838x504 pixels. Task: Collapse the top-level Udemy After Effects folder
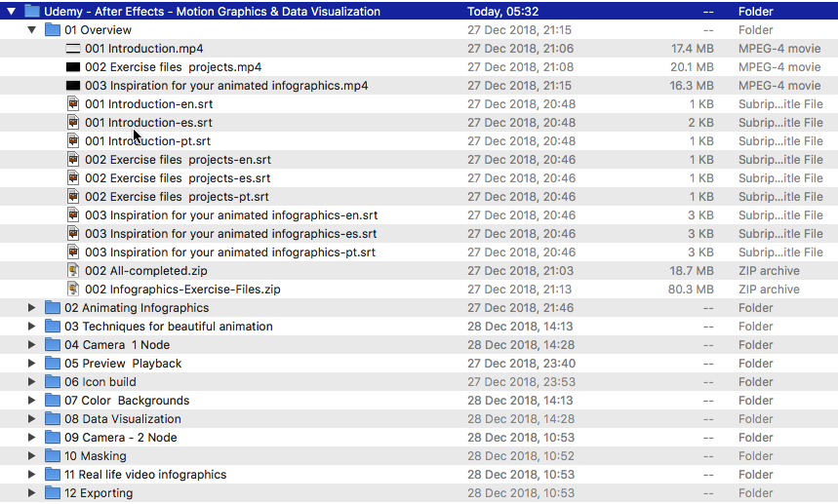tap(12, 12)
